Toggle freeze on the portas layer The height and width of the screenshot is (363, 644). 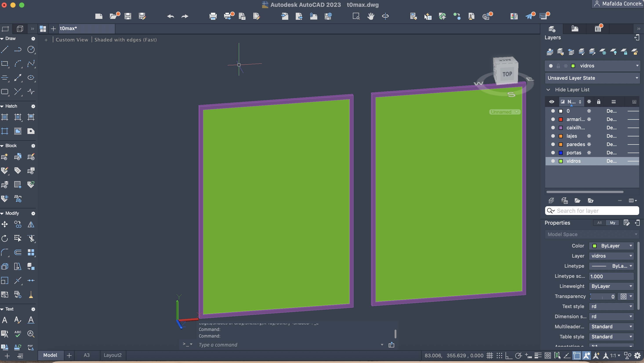pos(589,153)
